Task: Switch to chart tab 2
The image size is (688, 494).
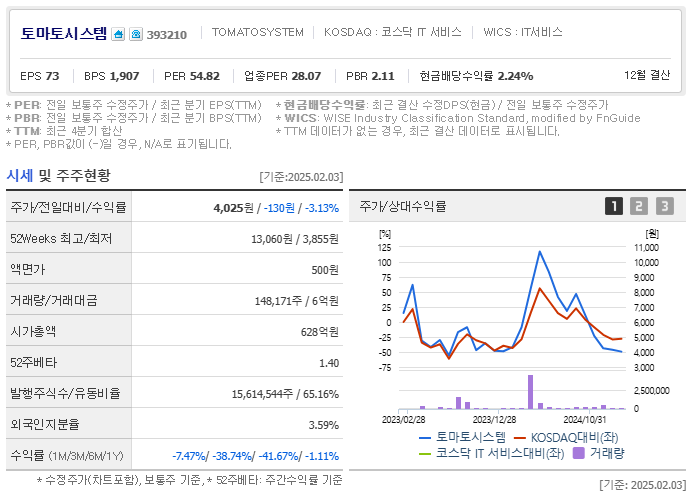Action: tap(639, 206)
